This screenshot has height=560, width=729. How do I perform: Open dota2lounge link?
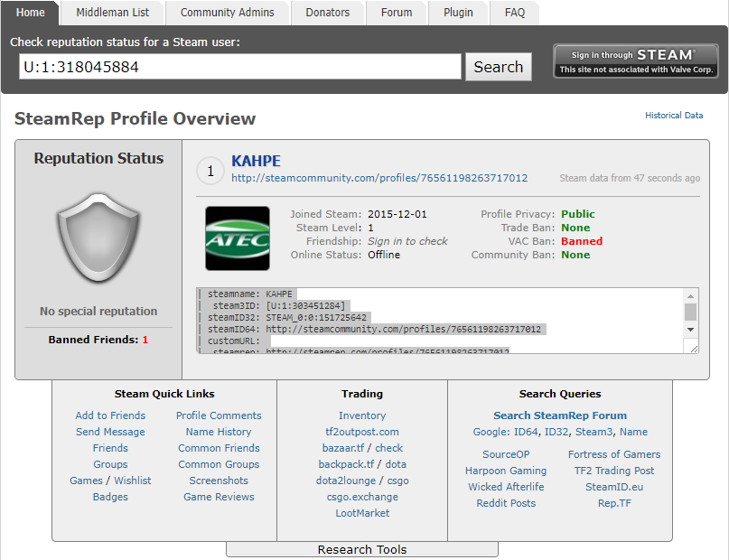pos(346,481)
